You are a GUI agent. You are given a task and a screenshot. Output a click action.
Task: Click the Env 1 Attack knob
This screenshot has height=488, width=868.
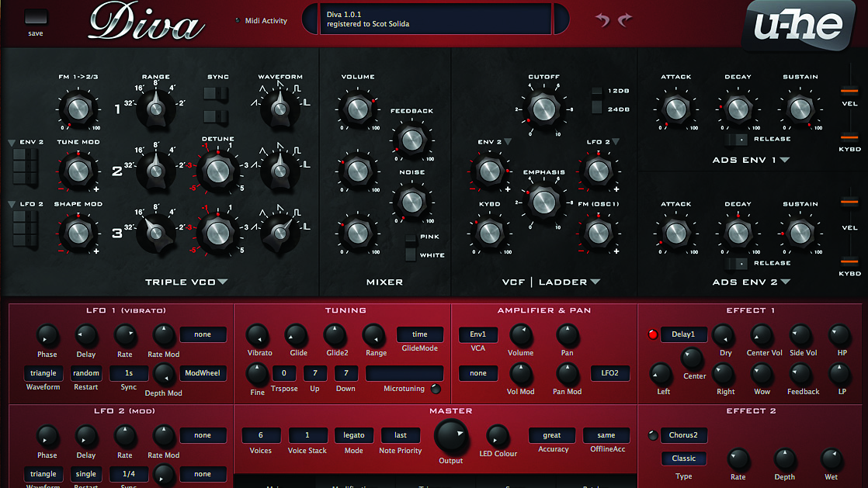(x=675, y=109)
